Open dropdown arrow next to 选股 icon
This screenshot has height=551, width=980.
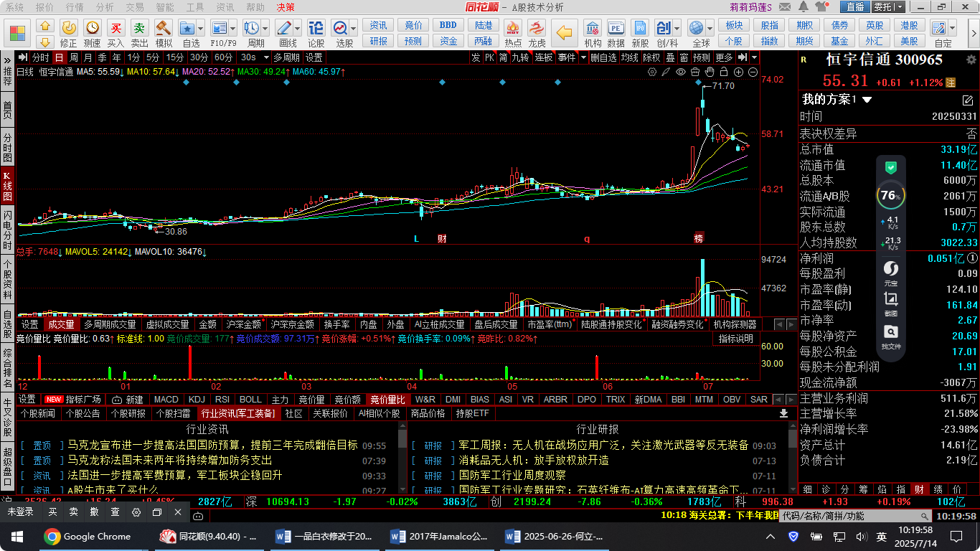pos(354,28)
